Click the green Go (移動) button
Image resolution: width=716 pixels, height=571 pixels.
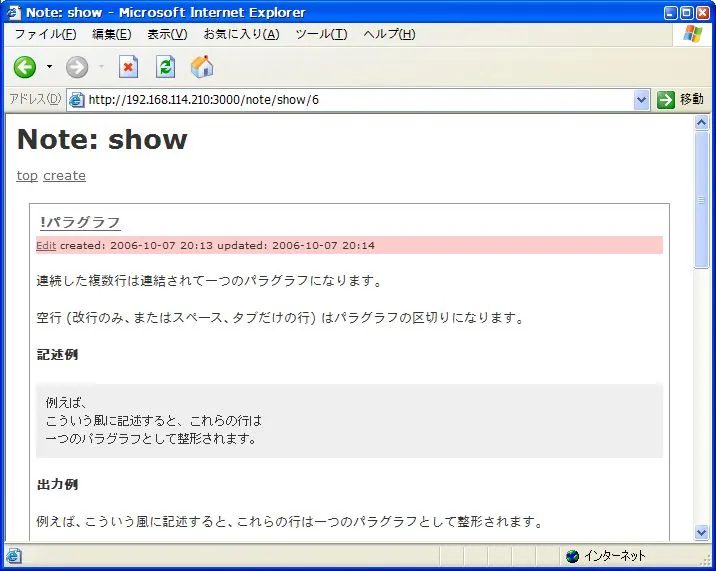point(665,100)
